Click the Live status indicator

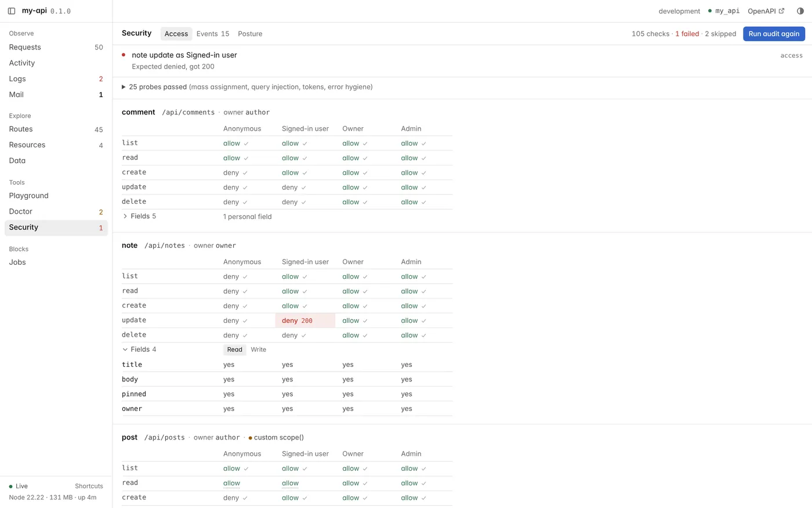pos(18,486)
